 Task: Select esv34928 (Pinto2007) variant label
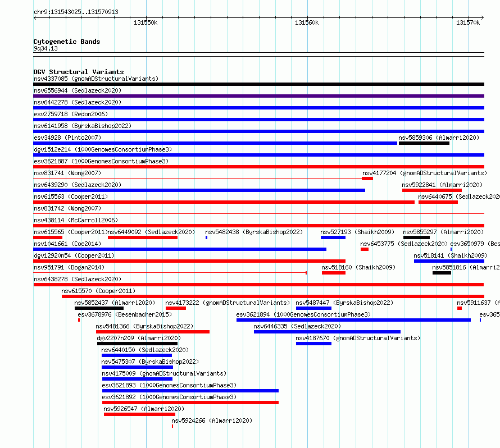67,138
